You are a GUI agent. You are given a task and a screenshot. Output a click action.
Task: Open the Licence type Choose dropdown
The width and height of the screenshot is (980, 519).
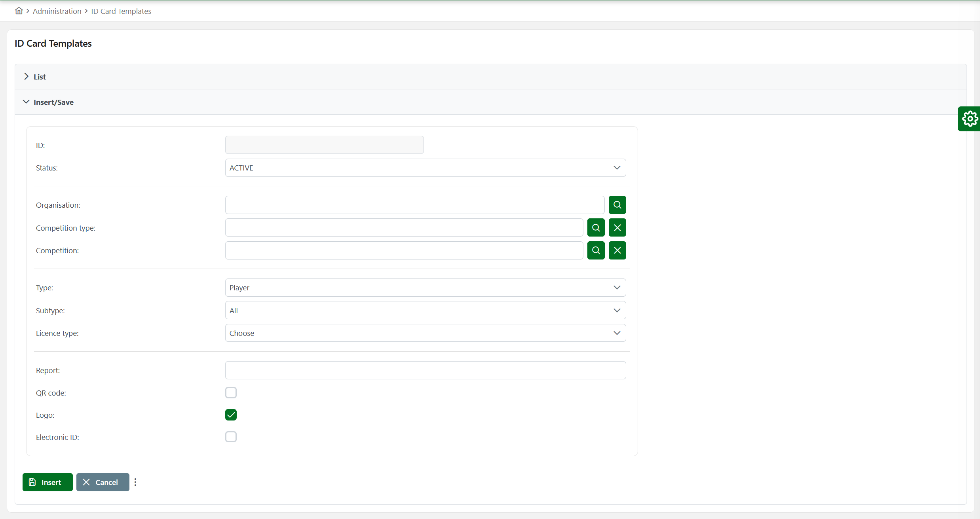425,333
